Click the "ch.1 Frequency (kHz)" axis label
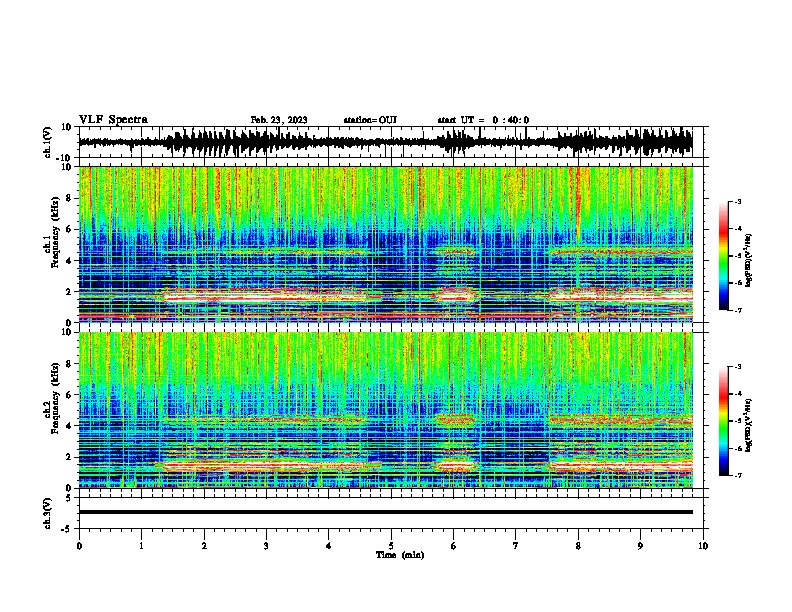 point(51,232)
